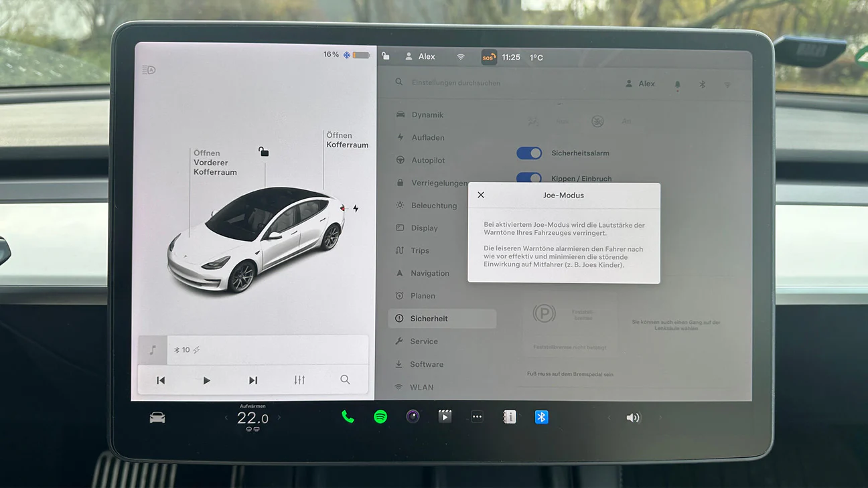This screenshot has width=868, height=488.
Task: Tap the lock icon in status bar
Action: (386, 56)
